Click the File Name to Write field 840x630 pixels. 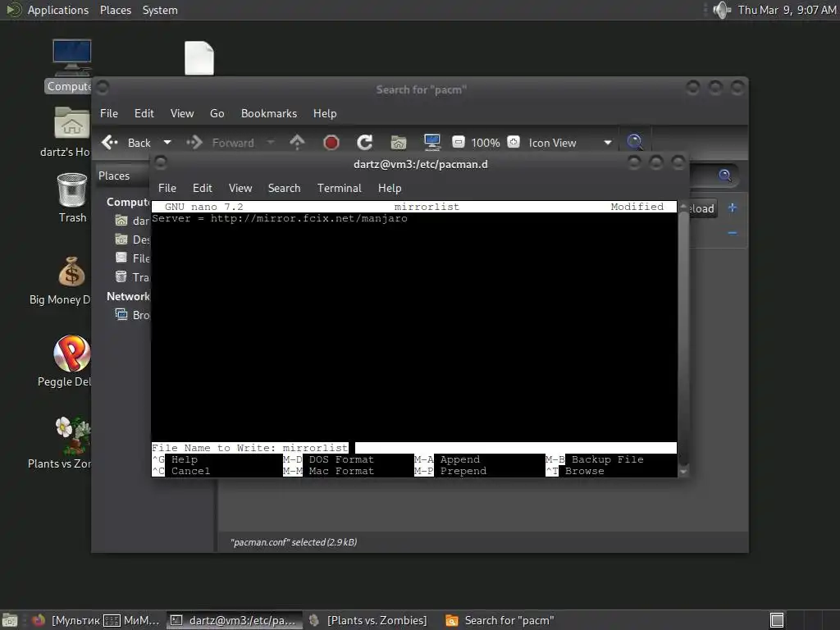pos(414,448)
